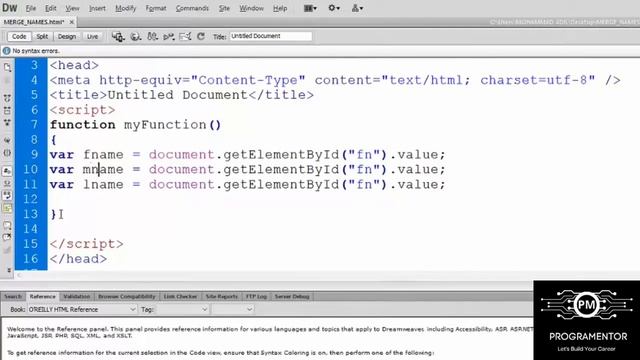Open the Window menu

(251, 8)
